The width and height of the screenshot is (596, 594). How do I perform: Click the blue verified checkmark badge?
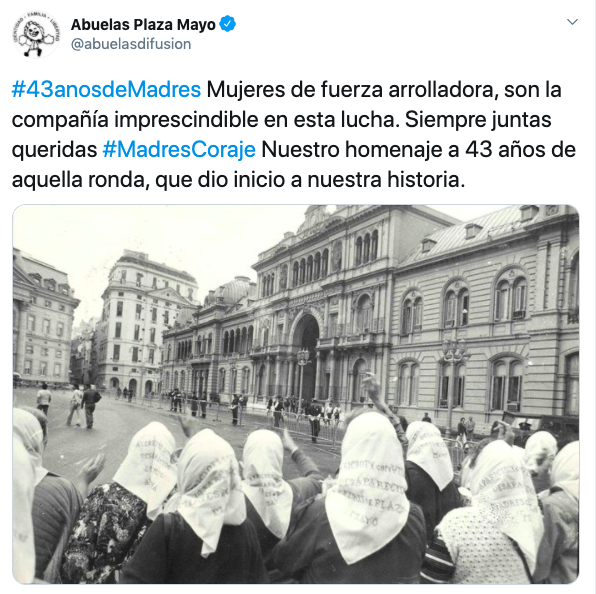228,24
